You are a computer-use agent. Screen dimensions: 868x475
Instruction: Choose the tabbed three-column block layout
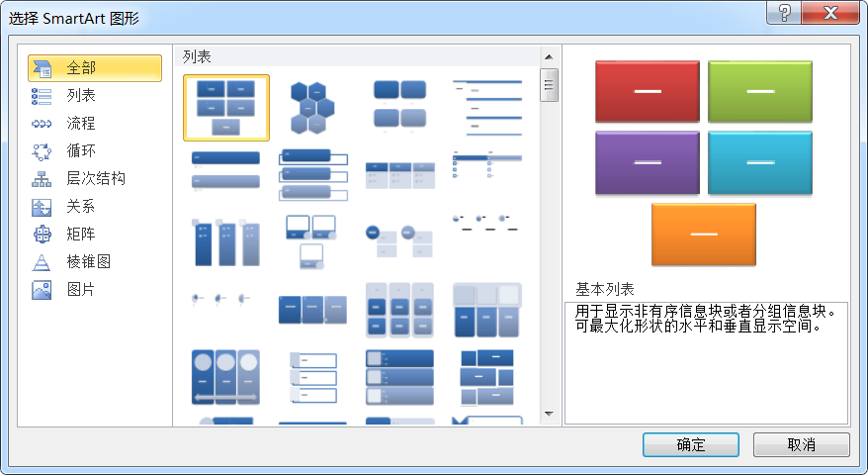(x=487, y=310)
